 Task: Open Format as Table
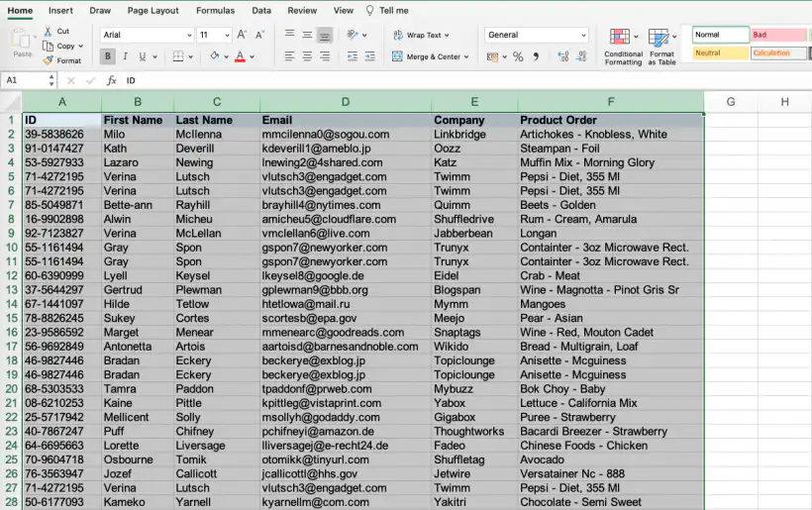[x=661, y=48]
